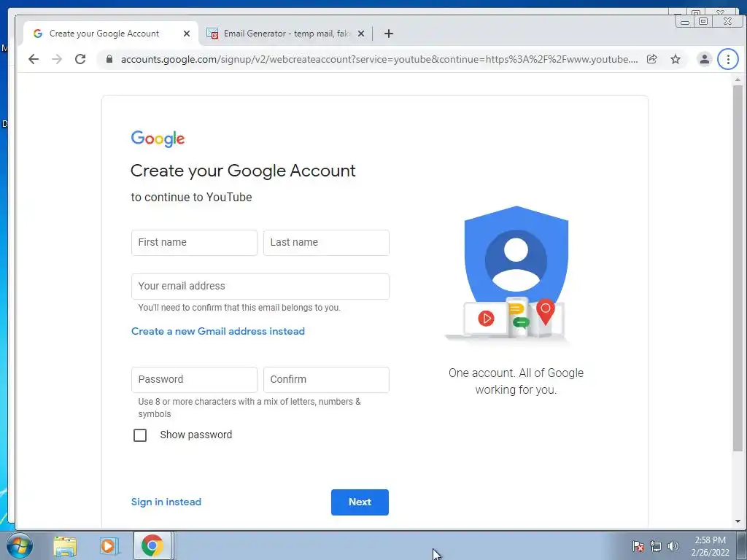Click the address bar URL
This screenshot has width=747, height=560.
[x=379, y=59]
